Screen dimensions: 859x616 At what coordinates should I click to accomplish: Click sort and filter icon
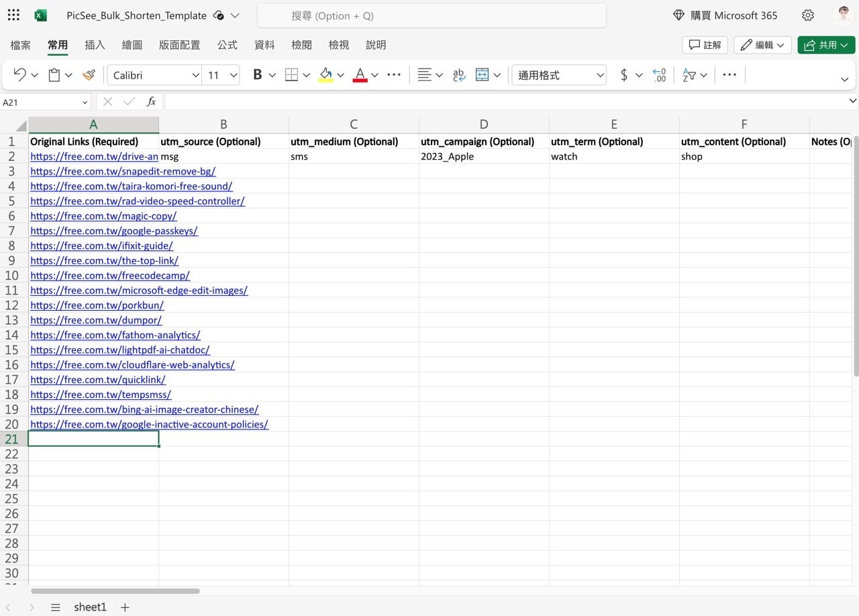pos(689,75)
